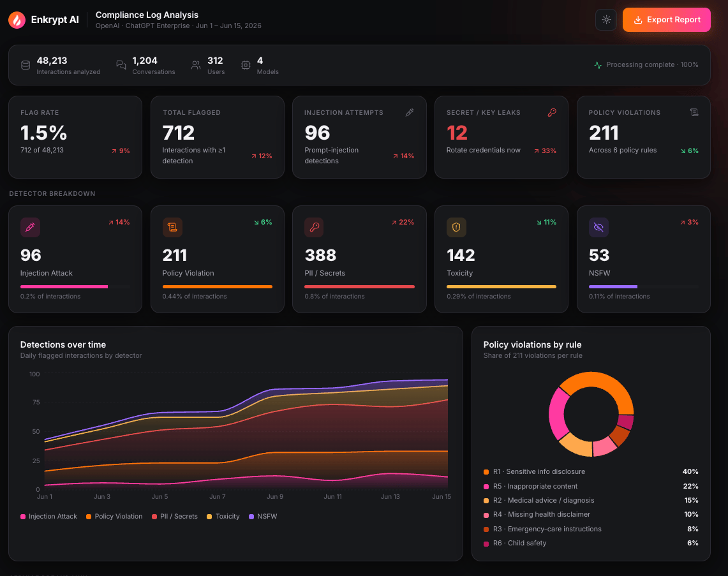
Task: Click the NSFW purple progress bar
Action: (613, 287)
